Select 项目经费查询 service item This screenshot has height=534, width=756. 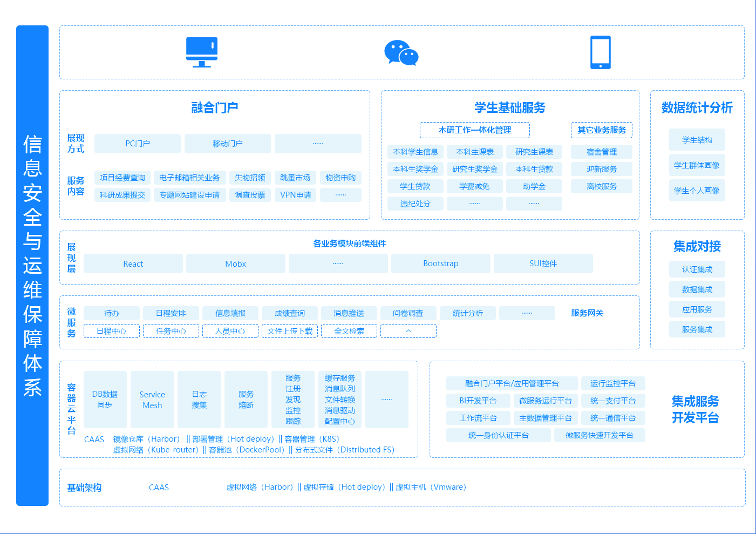tap(122, 178)
